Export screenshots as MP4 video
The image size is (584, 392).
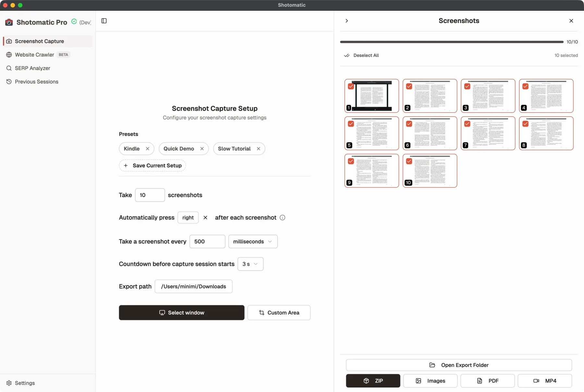[544, 381]
